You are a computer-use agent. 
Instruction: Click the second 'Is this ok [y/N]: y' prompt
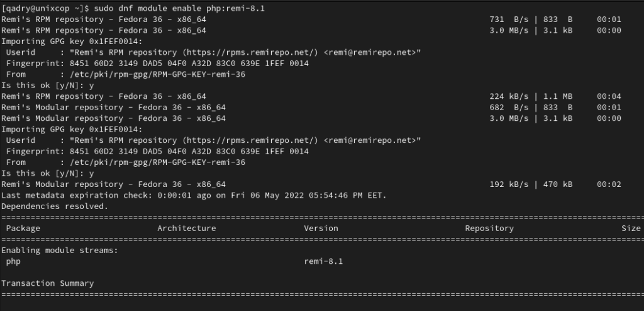48,174
